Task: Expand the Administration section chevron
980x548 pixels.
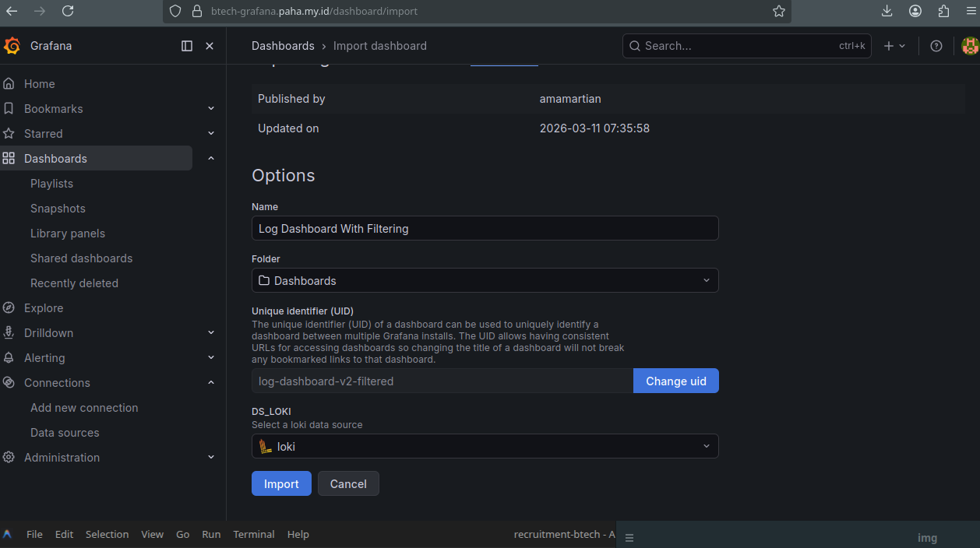Action: [x=211, y=457]
